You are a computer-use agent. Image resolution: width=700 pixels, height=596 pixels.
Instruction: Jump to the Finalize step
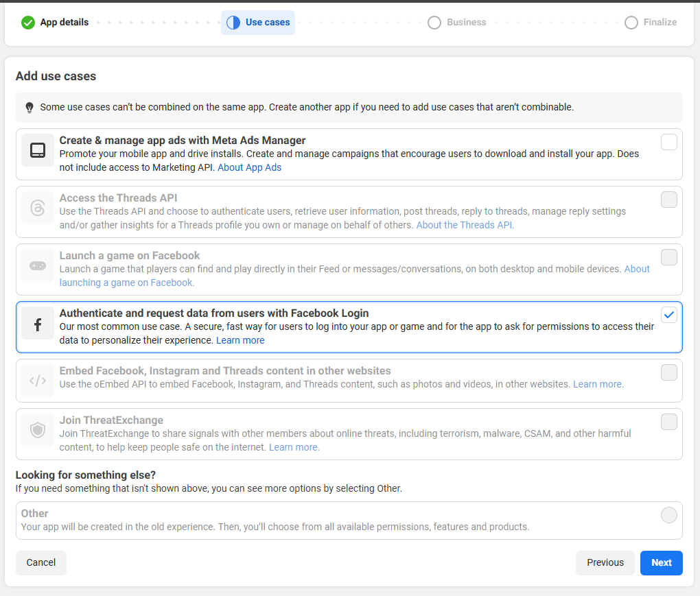point(651,23)
